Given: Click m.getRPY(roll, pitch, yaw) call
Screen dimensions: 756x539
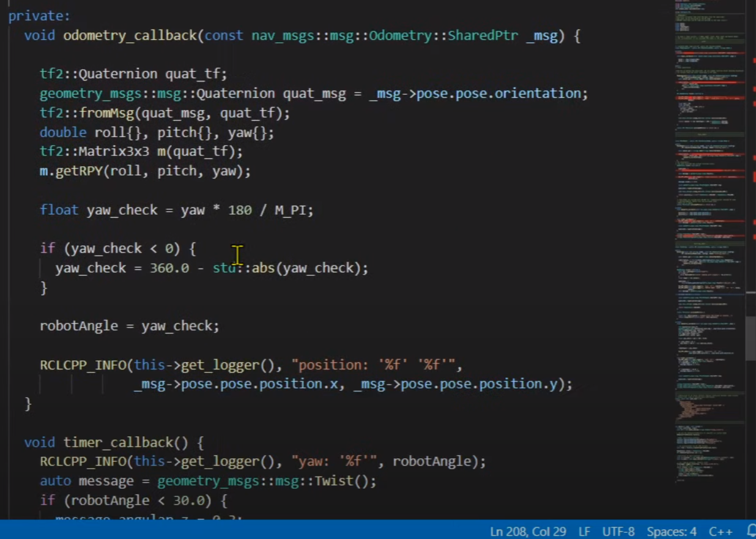Looking at the screenshot, I should (x=145, y=171).
